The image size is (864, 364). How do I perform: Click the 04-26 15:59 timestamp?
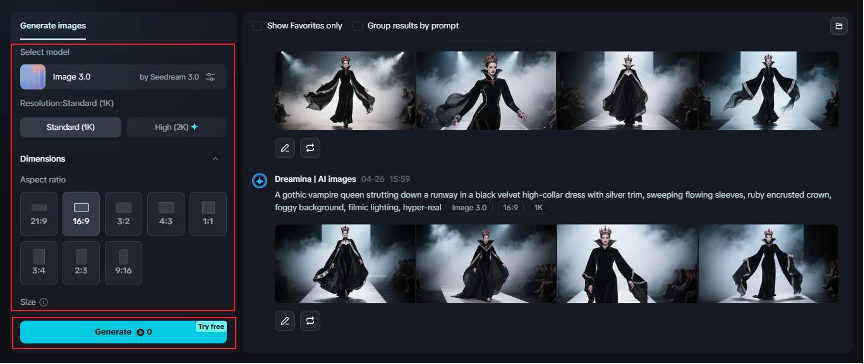coord(386,180)
